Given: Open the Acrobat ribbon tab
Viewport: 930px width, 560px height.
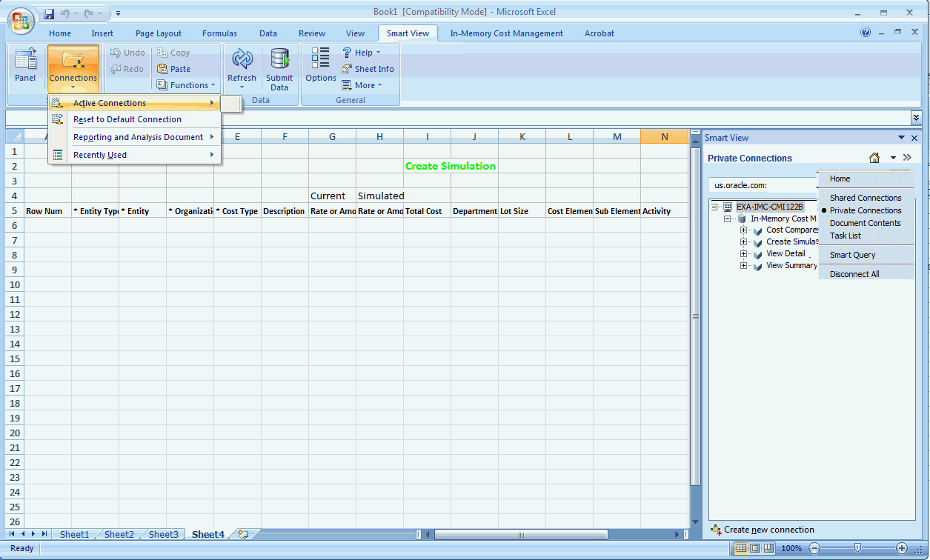Looking at the screenshot, I should (x=599, y=33).
